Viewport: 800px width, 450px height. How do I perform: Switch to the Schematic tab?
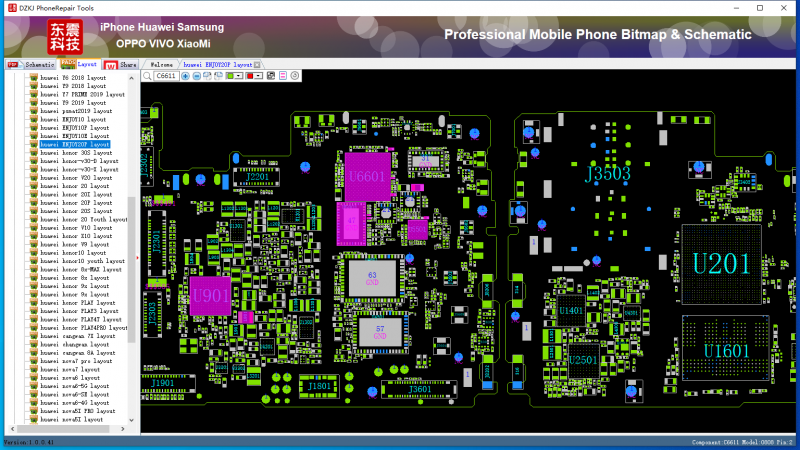point(32,65)
